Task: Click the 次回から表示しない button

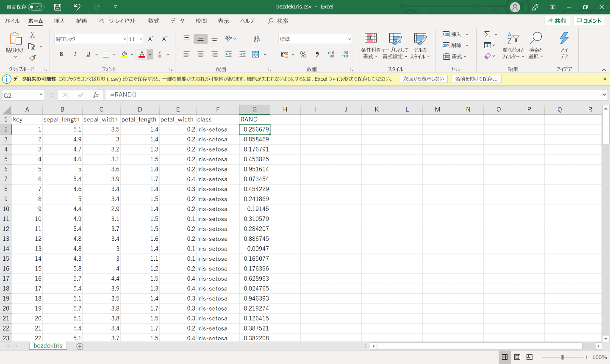Action: (x=424, y=79)
